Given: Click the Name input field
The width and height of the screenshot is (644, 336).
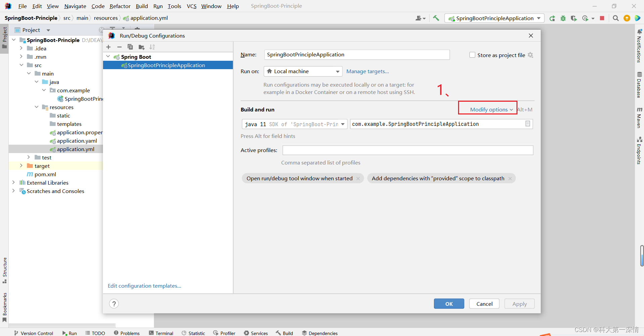Looking at the screenshot, I should pos(357,55).
